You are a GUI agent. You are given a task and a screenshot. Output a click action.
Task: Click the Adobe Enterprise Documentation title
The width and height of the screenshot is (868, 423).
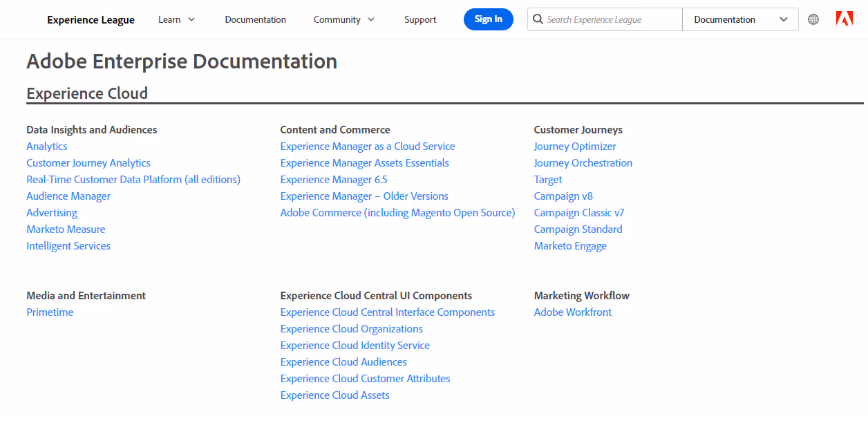point(182,62)
